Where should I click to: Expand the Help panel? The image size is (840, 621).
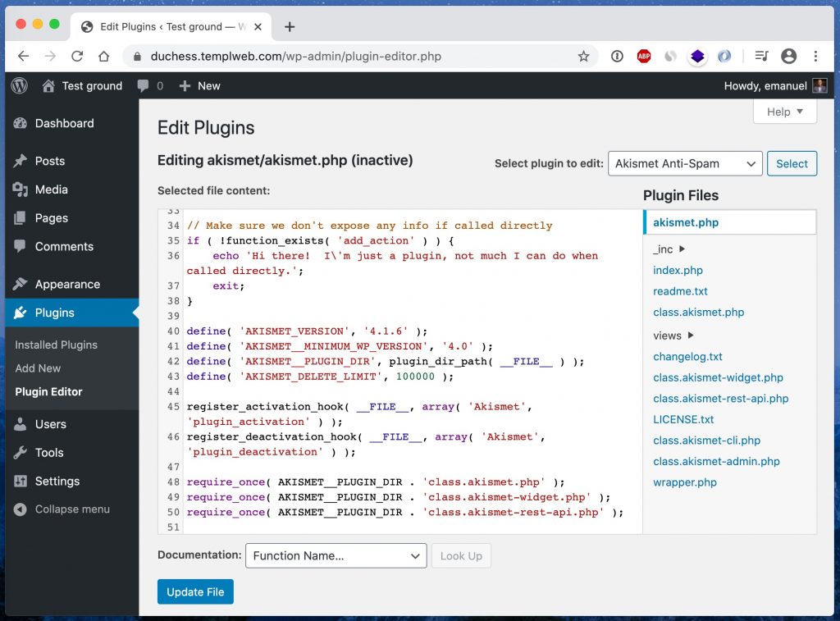[785, 112]
